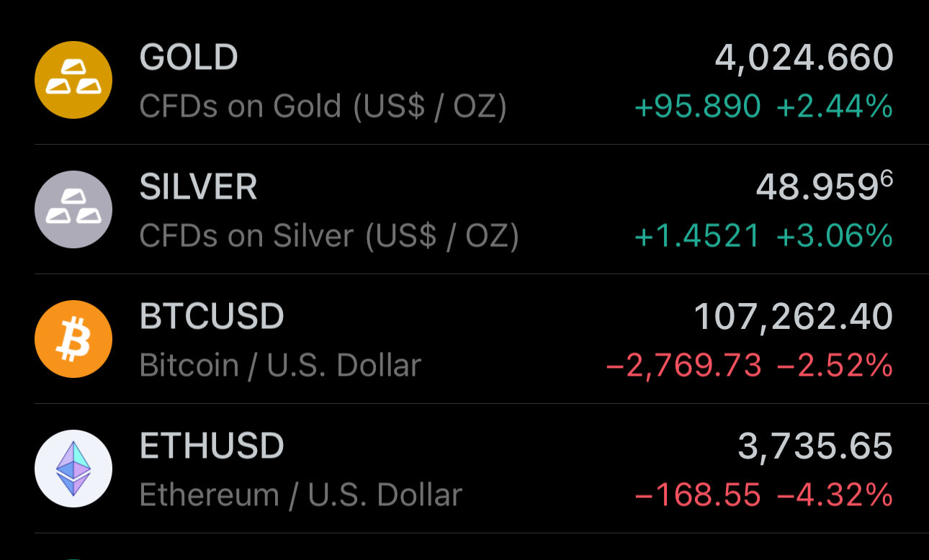Open the SILVER symbol name
This screenshot has width=929, height=560.
click(x=198, y=187)
